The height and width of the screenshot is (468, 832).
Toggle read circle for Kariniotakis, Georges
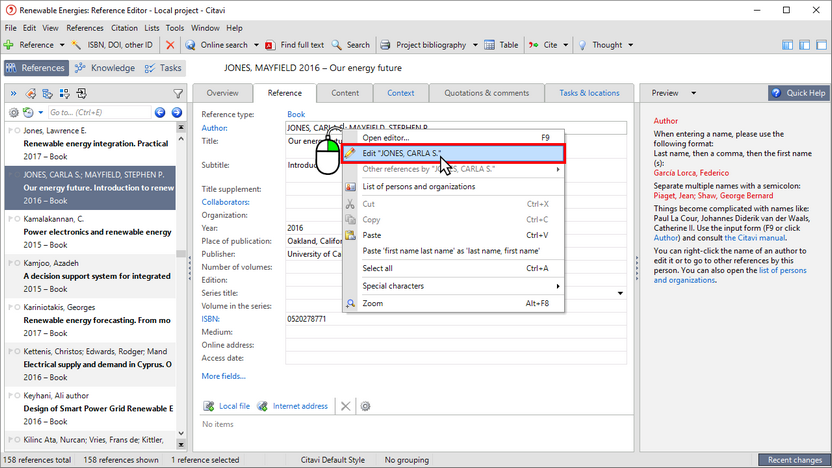tap(18, 307)
